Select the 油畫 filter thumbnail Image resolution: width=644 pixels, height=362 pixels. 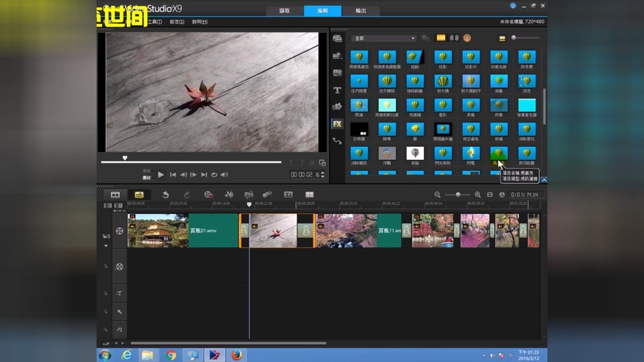[x=499, y=81]
